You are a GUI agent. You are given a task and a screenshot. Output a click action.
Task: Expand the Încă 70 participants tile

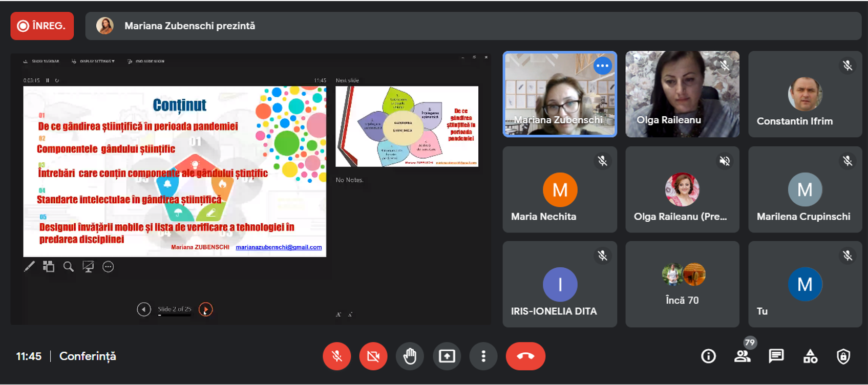(682, 284)
